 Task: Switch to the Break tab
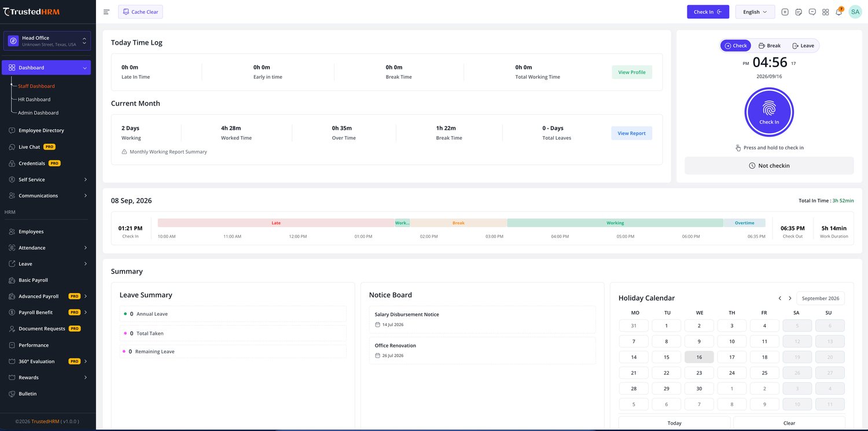tap(769, 46)
